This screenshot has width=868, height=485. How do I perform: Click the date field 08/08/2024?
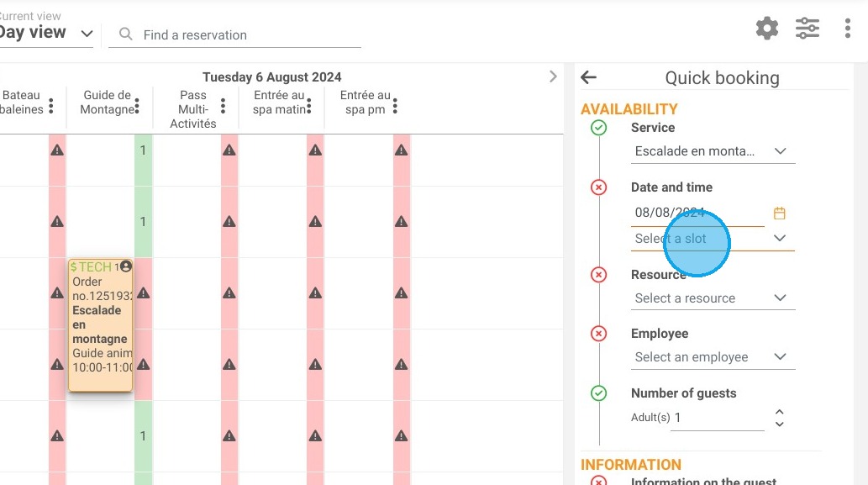click(697, 214)
